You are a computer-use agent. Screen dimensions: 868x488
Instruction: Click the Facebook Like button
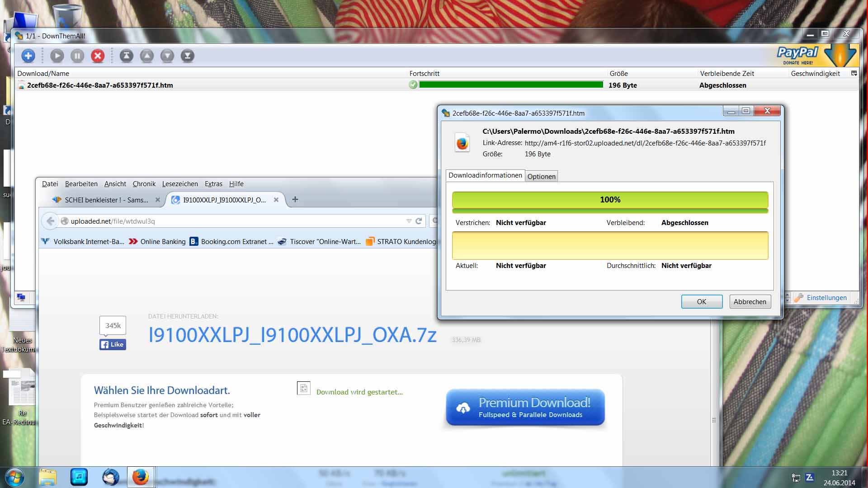point(113,344)
